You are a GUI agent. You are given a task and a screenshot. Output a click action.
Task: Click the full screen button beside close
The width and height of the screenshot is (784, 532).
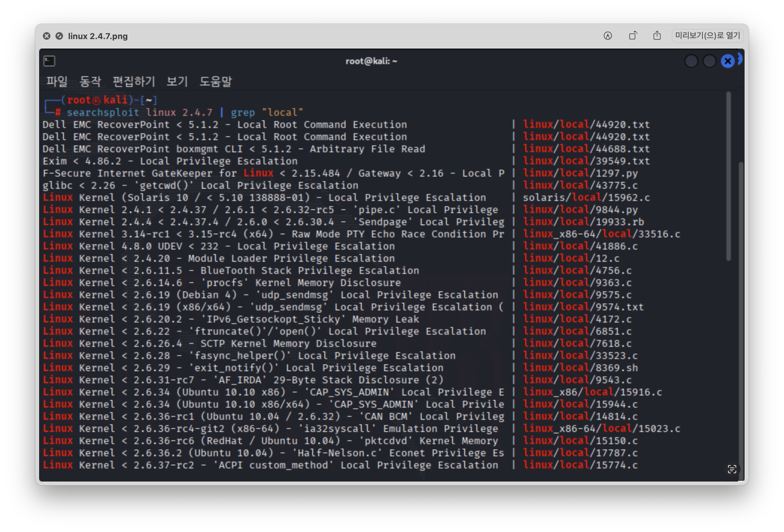click(59, 36)
